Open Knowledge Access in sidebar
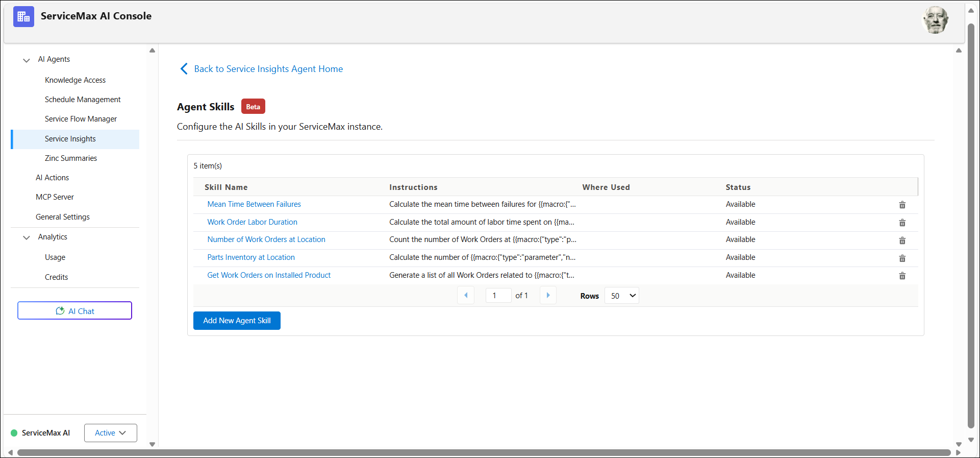The height and width of the screenshot is (458, 980). (x=75, y=80)
